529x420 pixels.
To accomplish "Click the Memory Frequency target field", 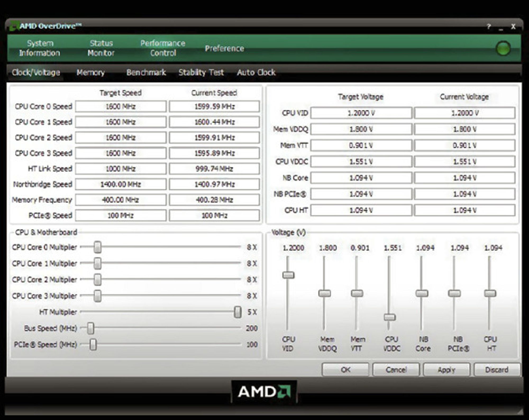I will coord(121,200).
